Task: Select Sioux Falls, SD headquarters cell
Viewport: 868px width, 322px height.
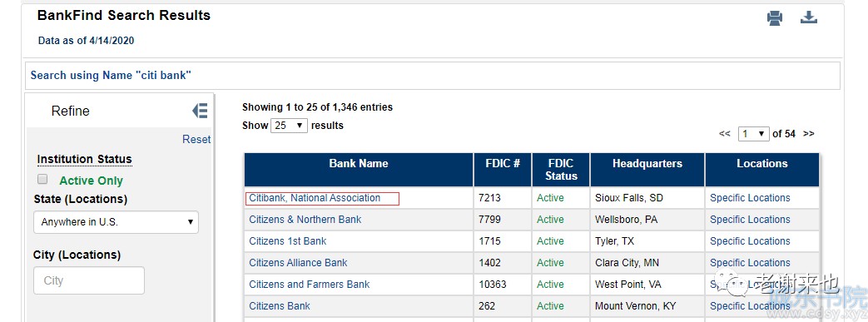Action: coord(647,198)
